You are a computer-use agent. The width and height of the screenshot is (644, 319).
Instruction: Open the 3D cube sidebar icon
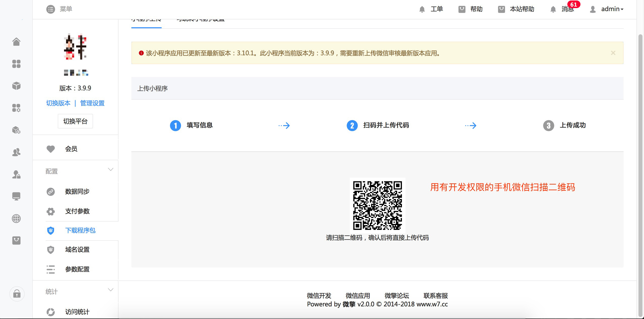[16, 86]
